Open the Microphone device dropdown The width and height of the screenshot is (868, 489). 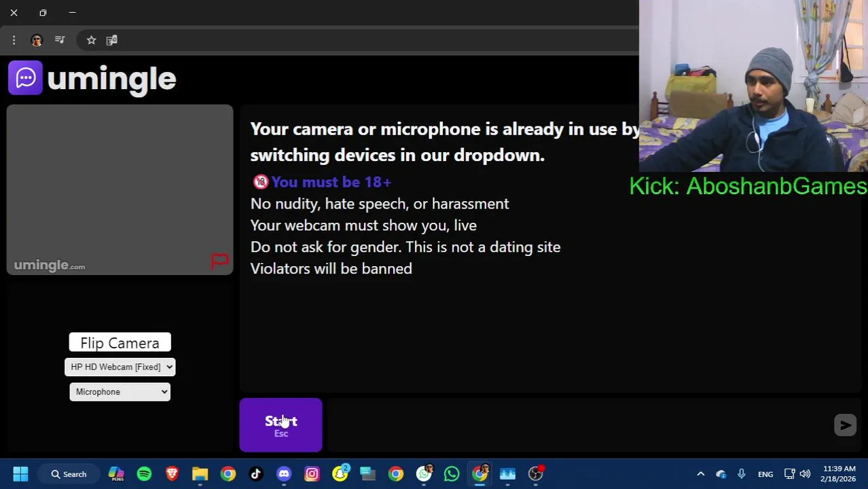[120, 392]
